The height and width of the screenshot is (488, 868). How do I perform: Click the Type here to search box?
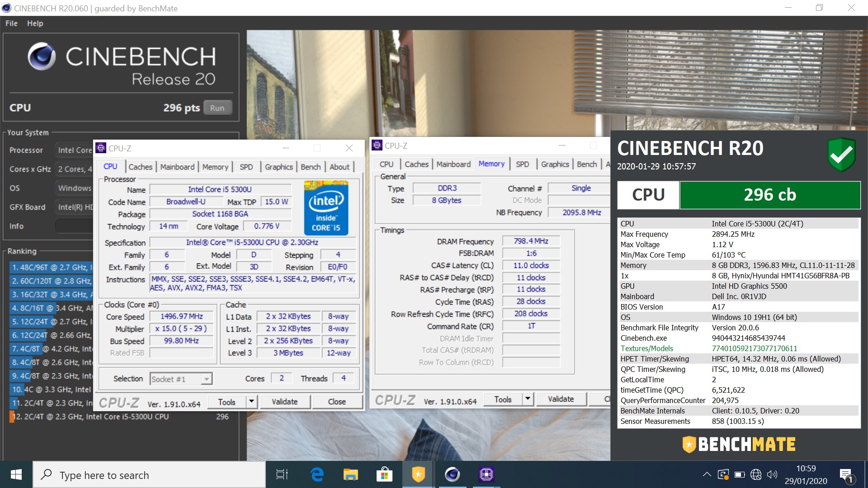149,474
